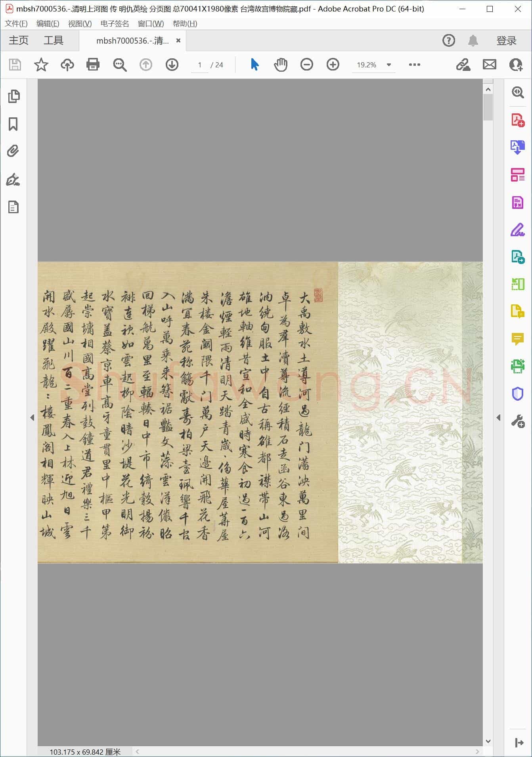Image resolution: width=532 pixels, height=757 pixels.
Task: Open the signatures panel icon
Action: 13,180
